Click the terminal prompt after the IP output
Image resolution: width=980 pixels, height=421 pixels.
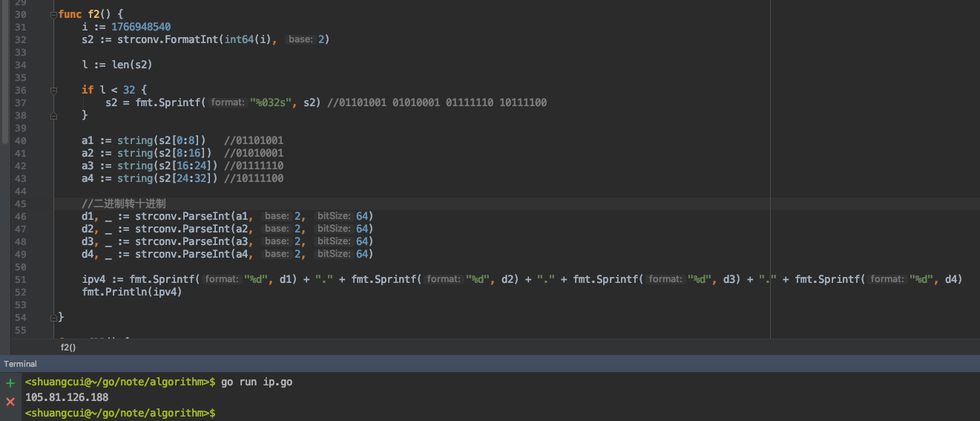pyautogui.click(x=120, y=412)
